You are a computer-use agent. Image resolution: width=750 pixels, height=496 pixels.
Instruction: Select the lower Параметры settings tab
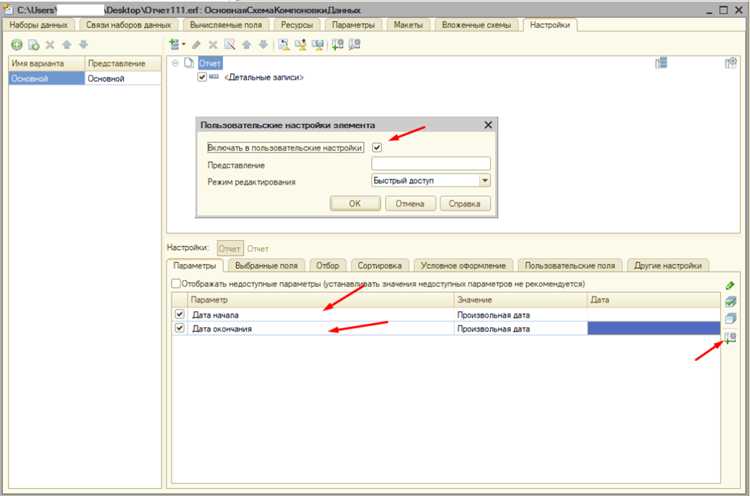pyautogui.click(x=195, y=265)
